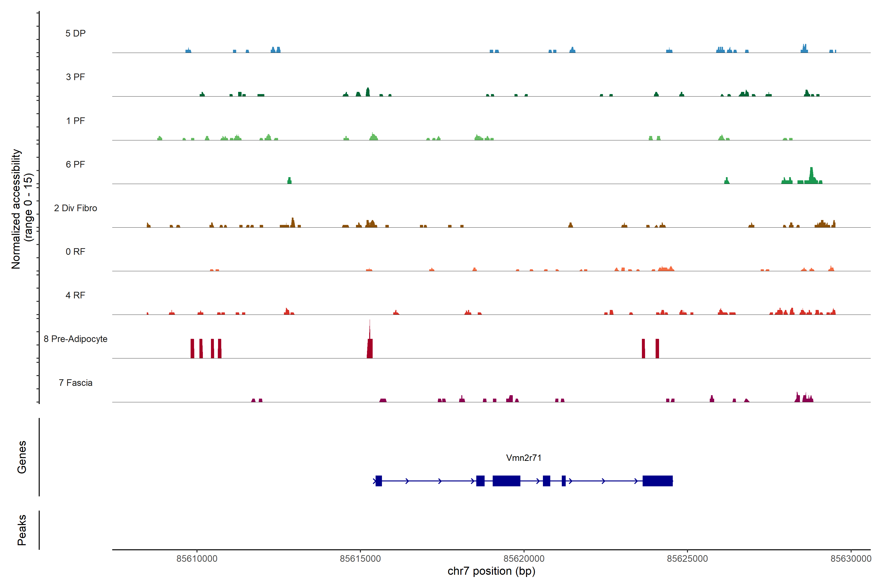The image size is (882, 588).
Task: Click the 85625000 axis tick label
Action: coord(687,558)
